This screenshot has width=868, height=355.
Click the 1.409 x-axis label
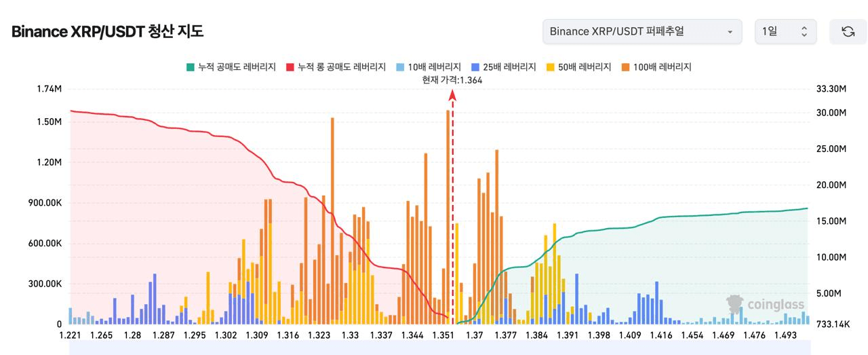pos(630,335)
